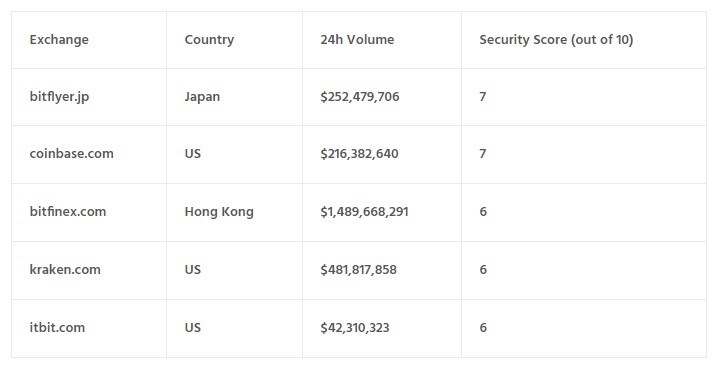This screenshot has width=722, height=368.
Task: Select the bitfinex.com exchange cell
Action: 68,212
